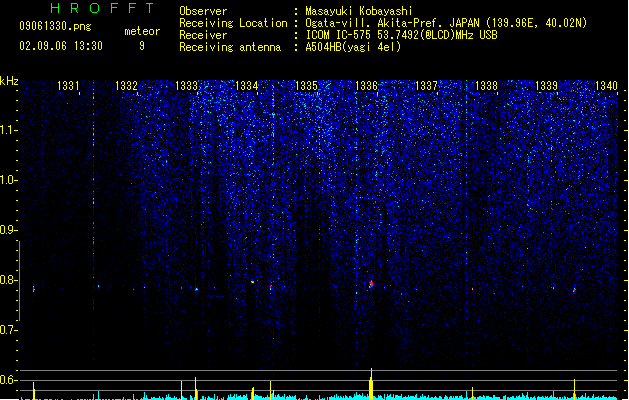Screen dimensions: 629x400
Task: Click the 1.1 frequency axis label
Action: (x=8, y=130)
